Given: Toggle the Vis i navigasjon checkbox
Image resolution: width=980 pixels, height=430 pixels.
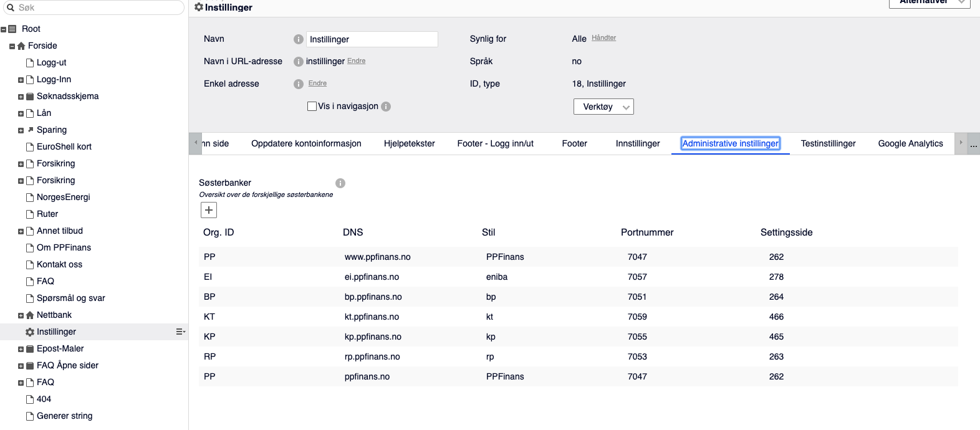Looking at the screenshot, I should (x=312, y=107).
